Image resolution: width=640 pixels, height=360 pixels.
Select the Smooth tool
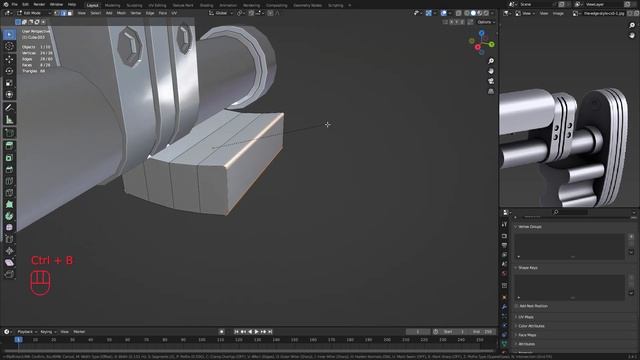[x=9, y=227]
